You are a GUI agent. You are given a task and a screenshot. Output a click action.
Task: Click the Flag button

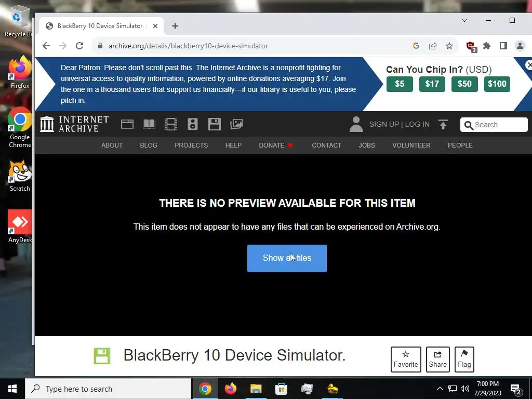click(x=464, y=360)
